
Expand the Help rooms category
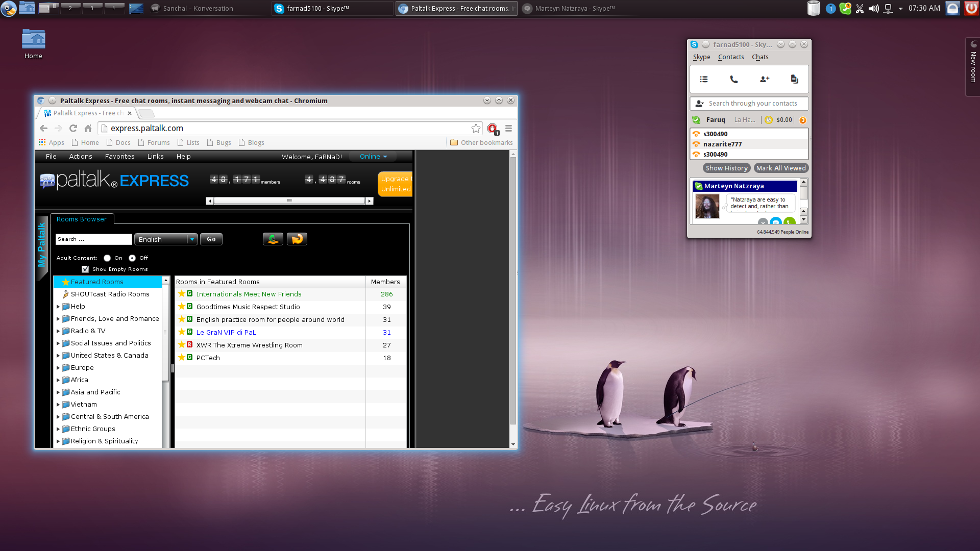[58, 307]
